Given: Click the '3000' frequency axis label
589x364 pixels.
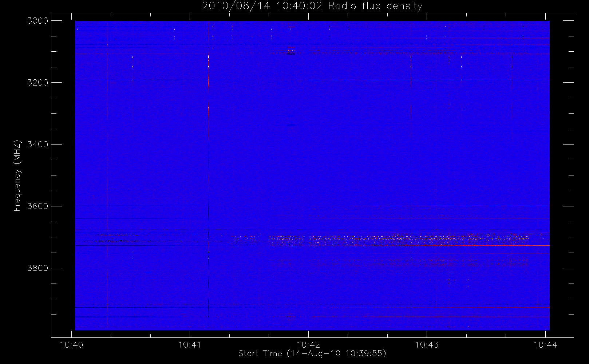Looking at the screenshot, I should pos(38,21).
